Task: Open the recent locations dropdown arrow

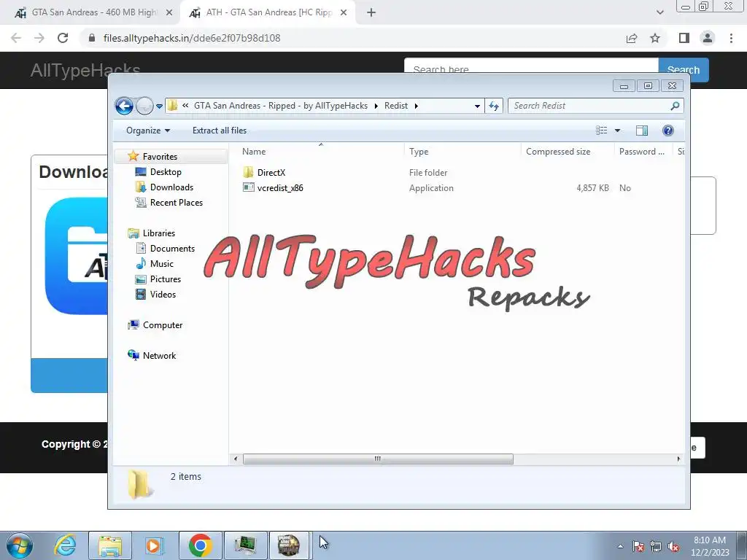Action: (159, 106)
